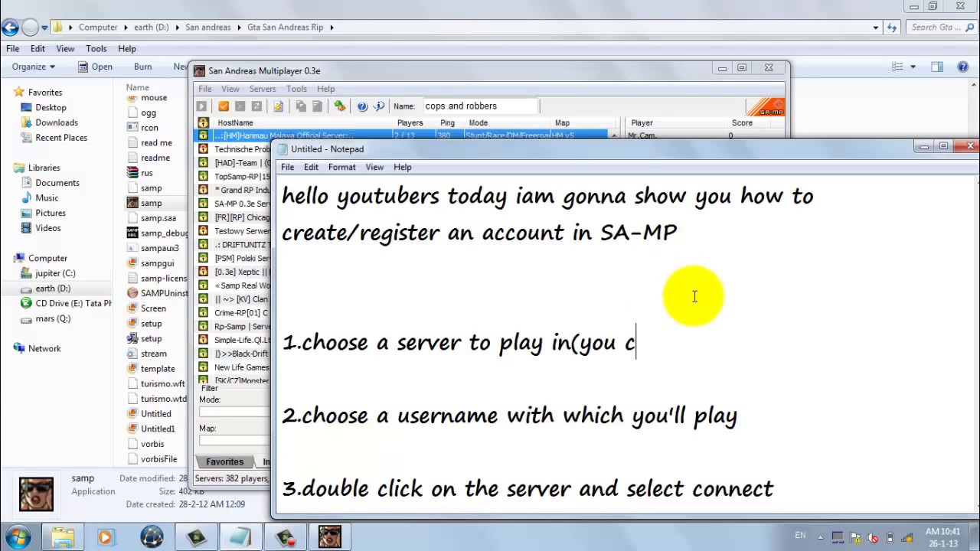The width and height of the screenshot is (980, 551).
Task: Open Windows Explorer from the taskbar
Action: coord(63,536)
